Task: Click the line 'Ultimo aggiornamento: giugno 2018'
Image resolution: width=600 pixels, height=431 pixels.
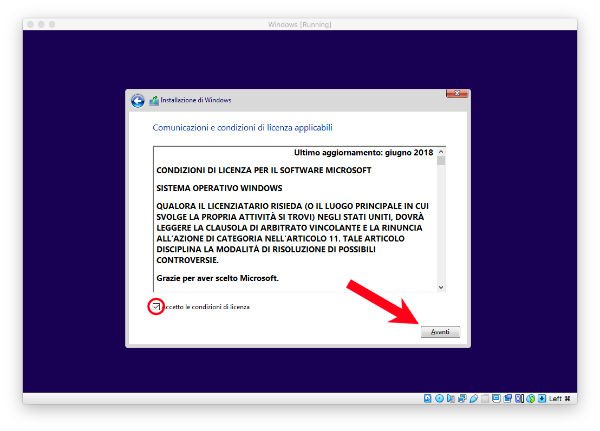Action: click(364, 152)
